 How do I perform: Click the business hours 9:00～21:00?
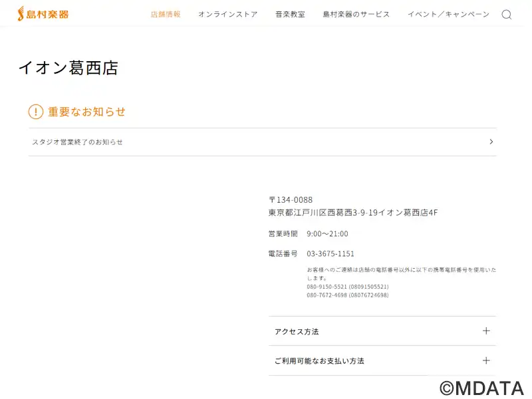(x=327, y=234)
